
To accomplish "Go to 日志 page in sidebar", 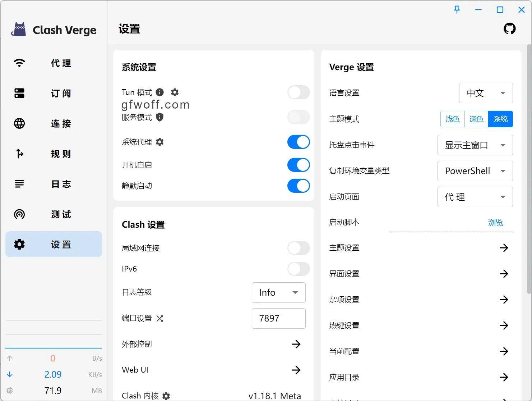I will tap(54, 184).
